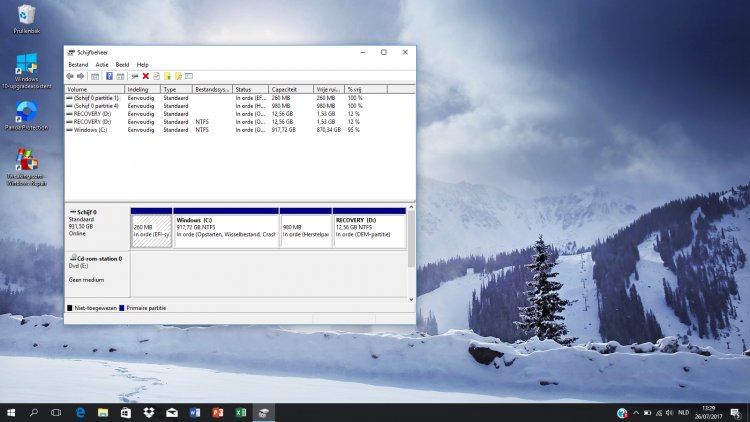Image resolution: width=750 pixels, height=422 pixels.
Task: Open PowerPoint from the taskbar
Action: click(217, 412)
